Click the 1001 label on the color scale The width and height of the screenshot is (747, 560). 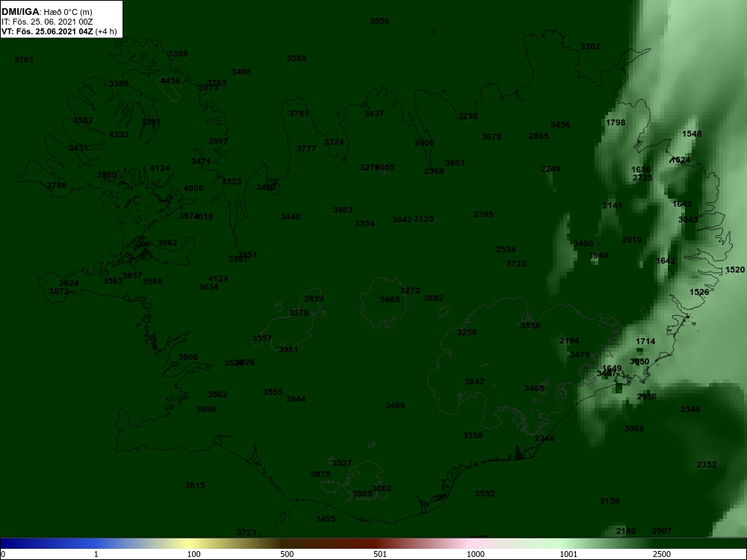pyautogui.click(x=568, y=554)
